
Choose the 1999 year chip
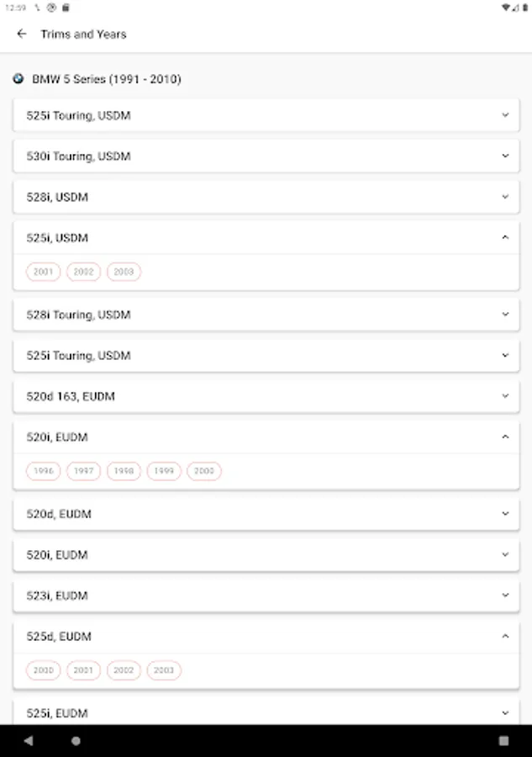pos(164,471)
